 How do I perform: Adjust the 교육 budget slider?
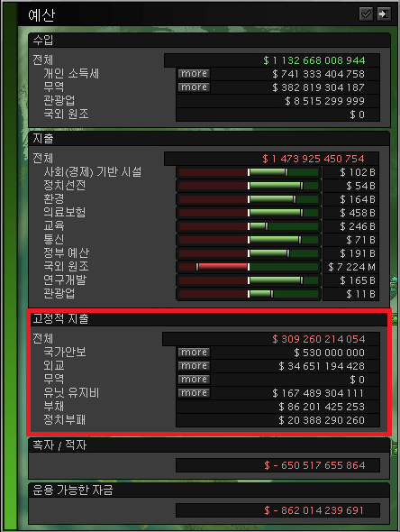click(249, 226)
